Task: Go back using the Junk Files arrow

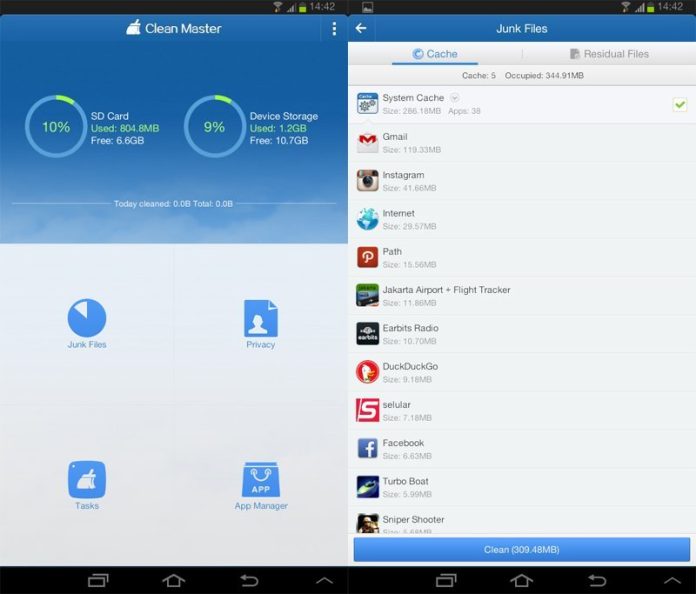Action: click(x=361, y=29)
